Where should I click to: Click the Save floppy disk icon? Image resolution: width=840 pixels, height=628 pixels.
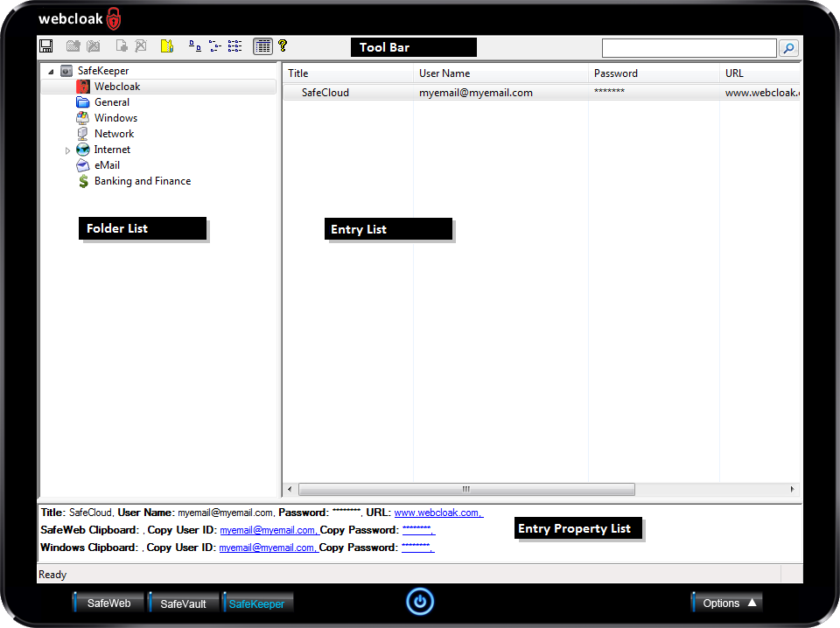(46, 46)
